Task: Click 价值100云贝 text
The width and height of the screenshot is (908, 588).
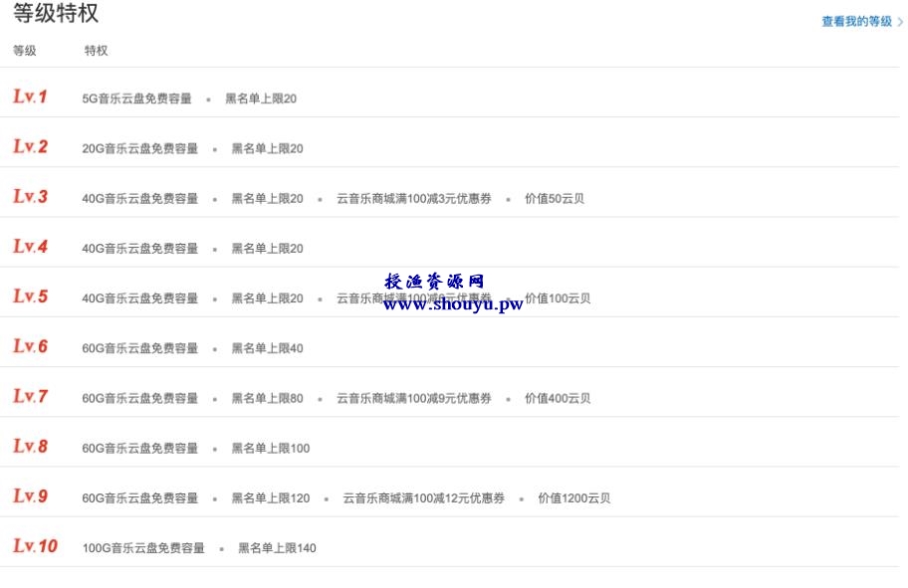Action: (558, 298)
